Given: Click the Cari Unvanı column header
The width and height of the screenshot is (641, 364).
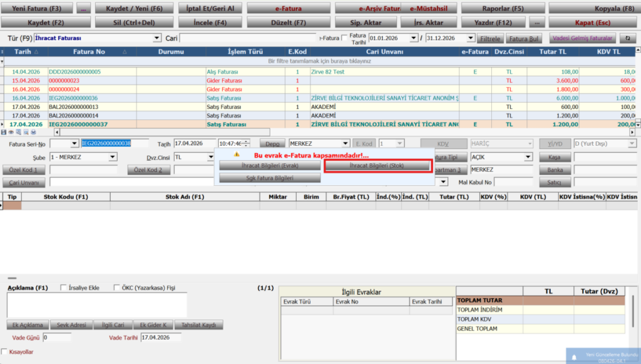Looking at the screenshot, I should [x=384, y=52].
